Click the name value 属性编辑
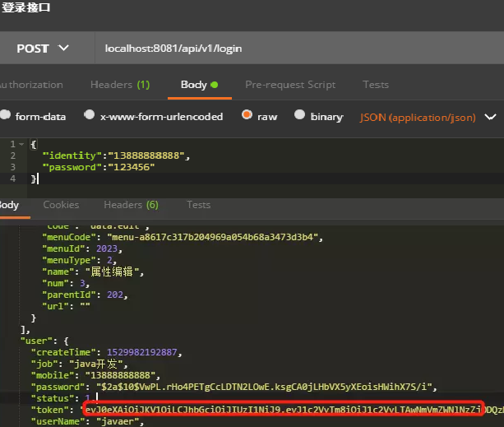Image resolution: width=504 pixels, height=427 pixels. (x=112, y=272)
